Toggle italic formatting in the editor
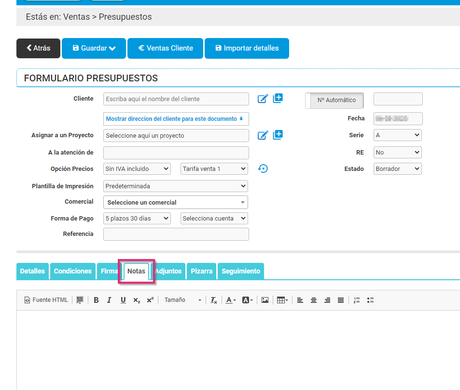Screen dimensions: 460x390 click(109, 300)
